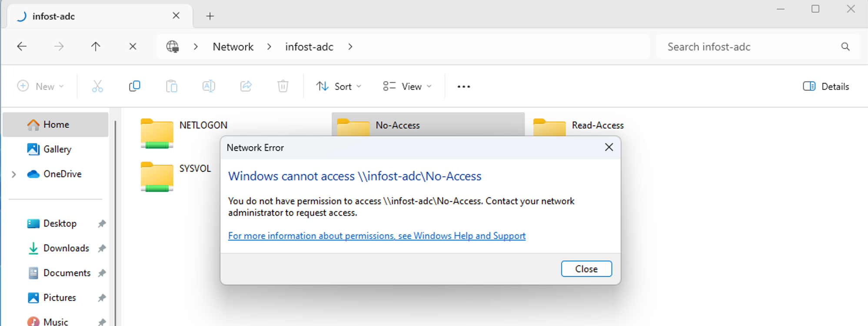Screen dimensions: 868x326
Task: Toggle the Details pane
Action: pos(826,86)
